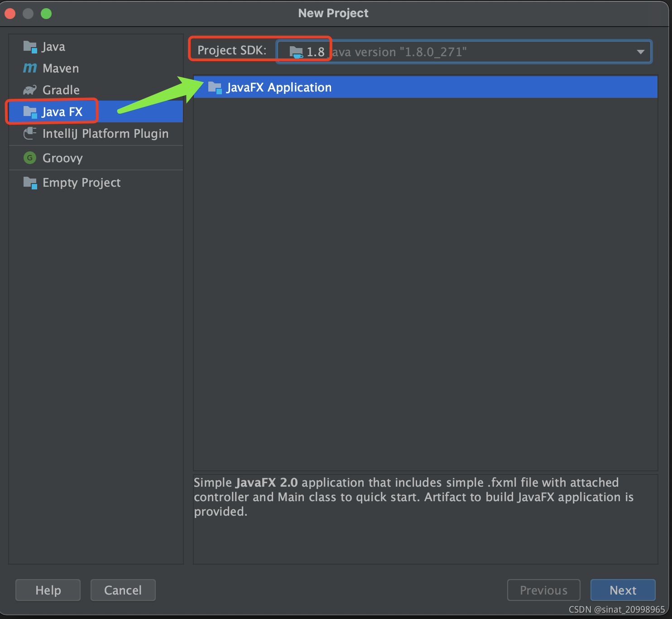Select the JavaFX Application template row
The height and width of the screenshot is (619, 672).
pyautogui.click(x=426, y=87)
